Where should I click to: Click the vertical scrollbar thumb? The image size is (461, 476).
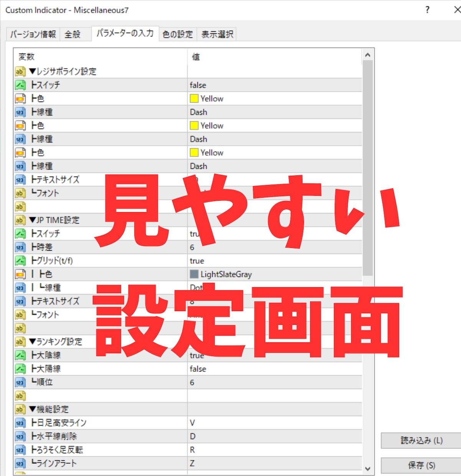(368, 168)
